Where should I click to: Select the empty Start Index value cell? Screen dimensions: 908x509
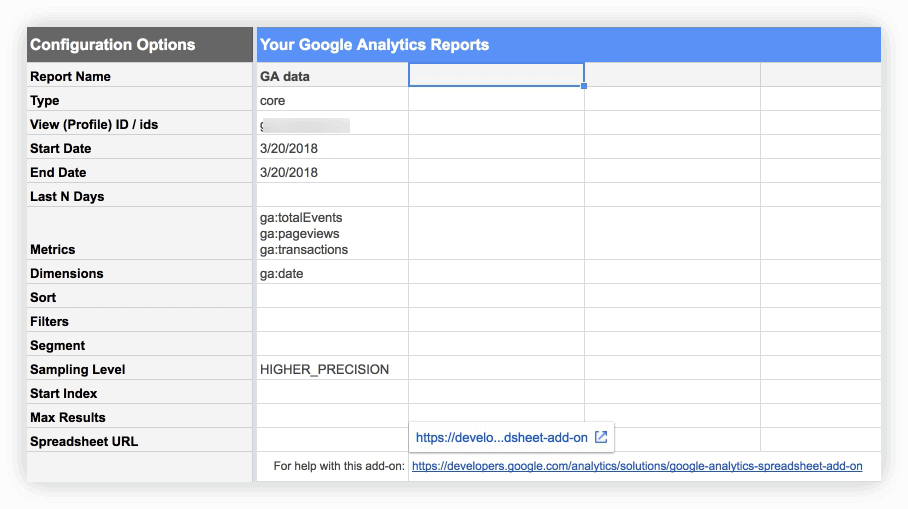(332, 393)
